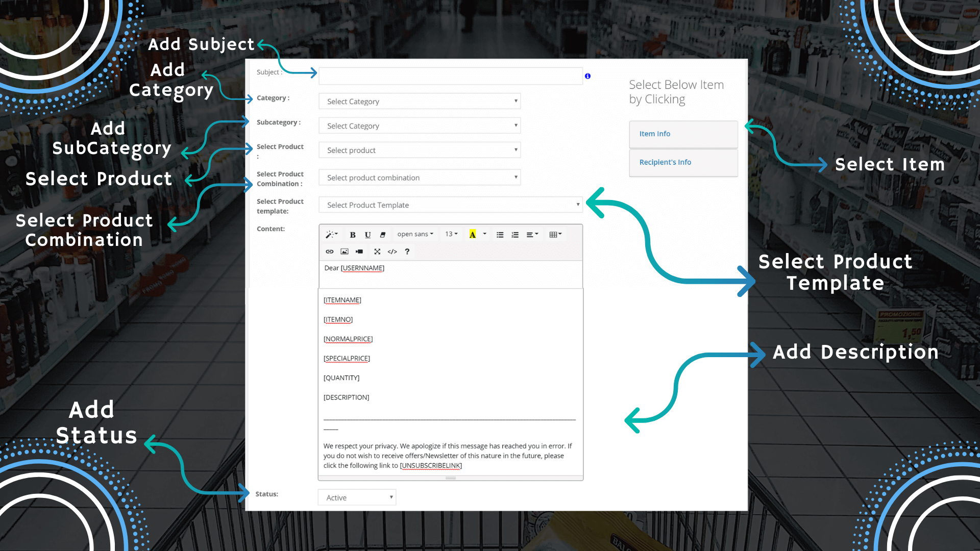This screenshot has height=551, width=980.
Task: Open the Category select dropdown
Action: (x=420, y=101)
